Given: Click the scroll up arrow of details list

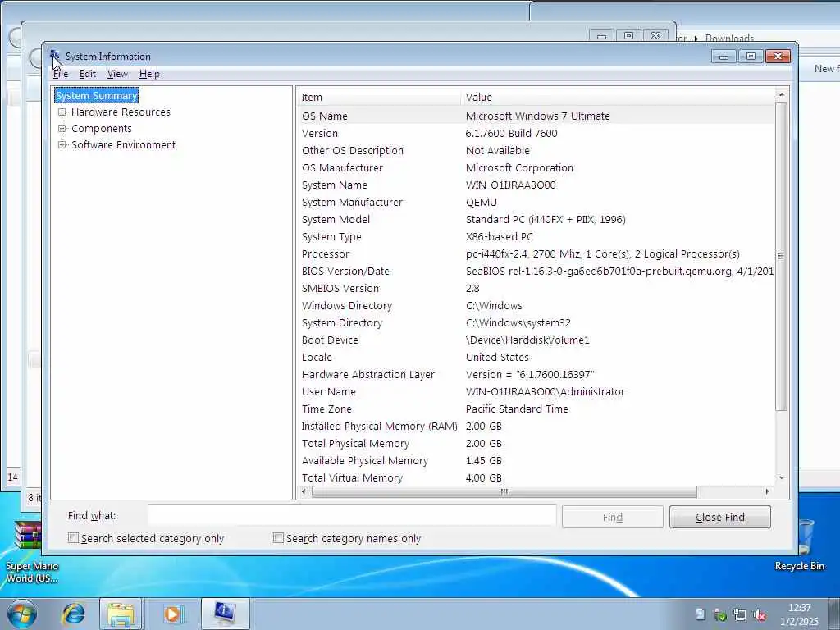Looking at the screenshot, I should [x=781, y=95].
